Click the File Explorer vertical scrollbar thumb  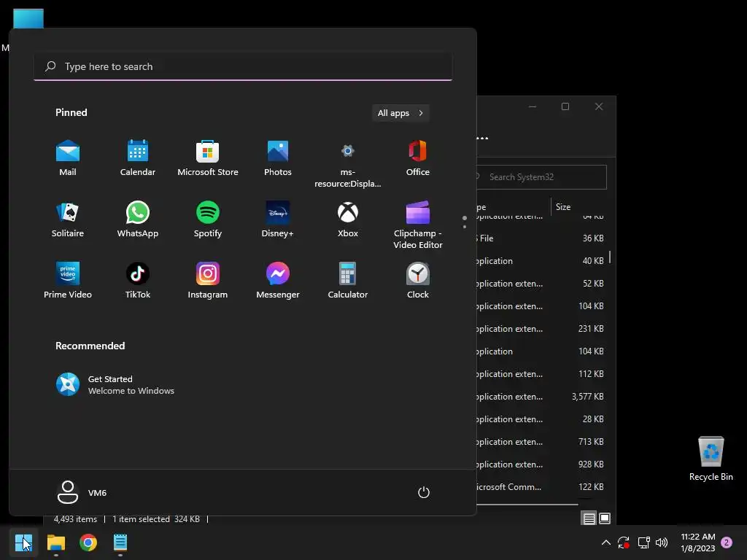click(x=610, y=257)
